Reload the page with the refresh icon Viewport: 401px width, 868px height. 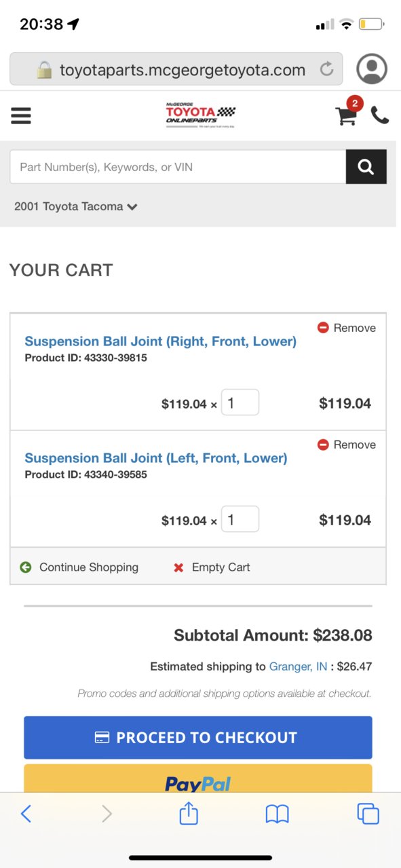click(326, 69)
